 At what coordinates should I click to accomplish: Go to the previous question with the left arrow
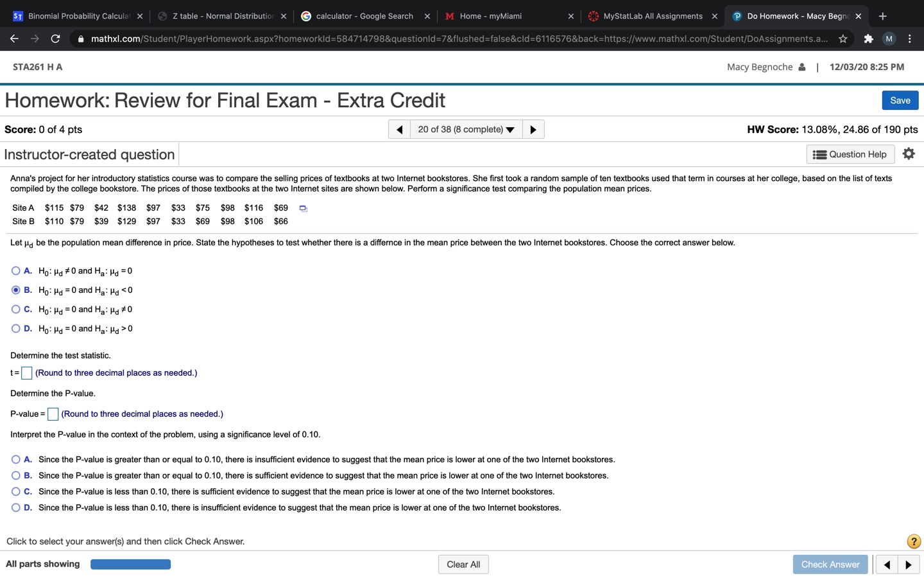point(399,129)
